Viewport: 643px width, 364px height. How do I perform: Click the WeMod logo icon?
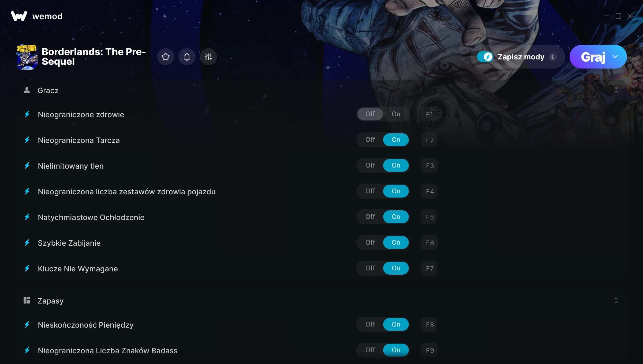[19, 16]
